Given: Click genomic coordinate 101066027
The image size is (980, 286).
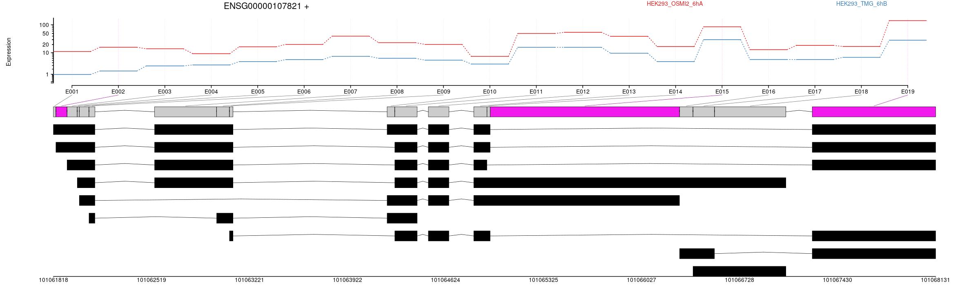Looking at the screenshot, I should click(641, 280).
